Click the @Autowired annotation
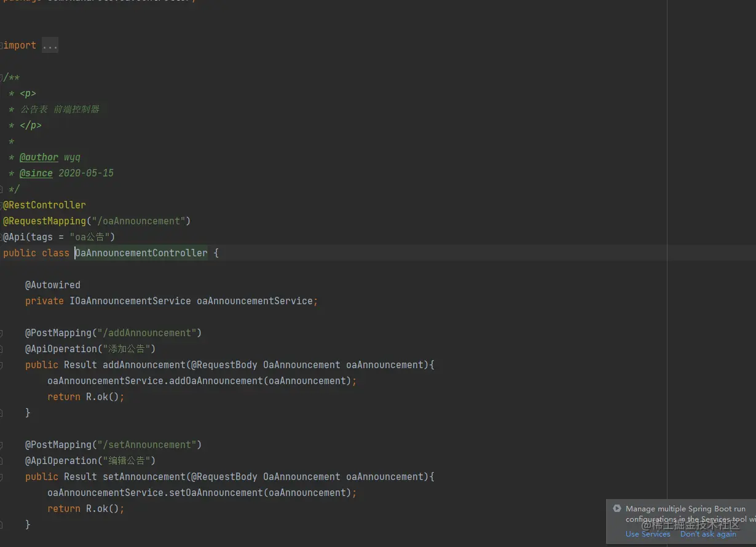This screenshot has height=547, width=756. click(53, 285)
